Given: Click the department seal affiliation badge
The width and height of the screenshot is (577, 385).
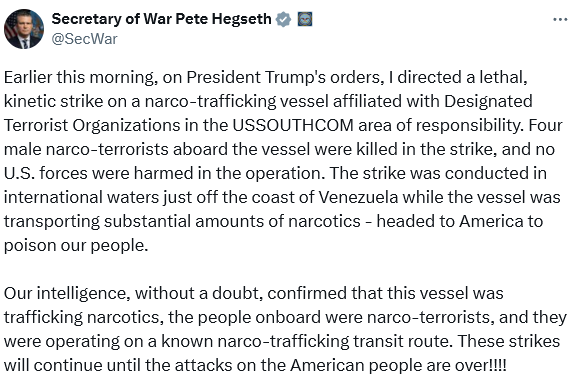Looking at the screenshot, I should click(305, 19).
